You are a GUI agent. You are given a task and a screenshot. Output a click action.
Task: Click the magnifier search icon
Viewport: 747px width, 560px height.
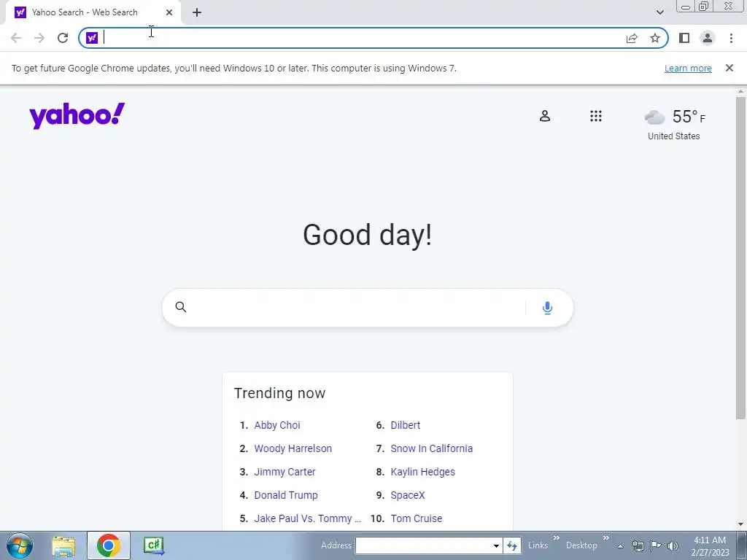(x=181, y=307)
